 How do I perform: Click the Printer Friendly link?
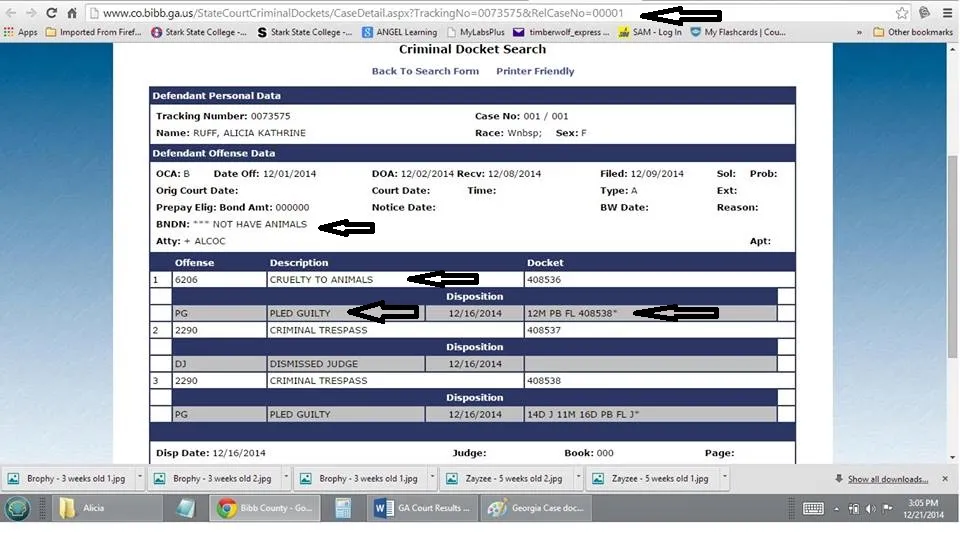pyautogui.click(x=535, y=71)
